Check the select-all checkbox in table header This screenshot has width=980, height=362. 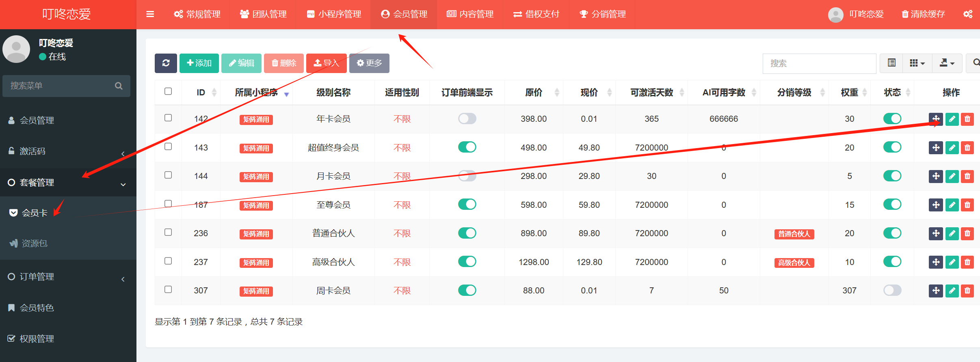[x=168, y=91]
